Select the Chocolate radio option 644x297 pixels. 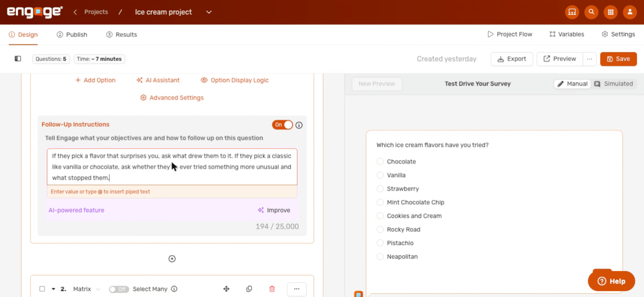pyautogui.click(x=380, y=162)
